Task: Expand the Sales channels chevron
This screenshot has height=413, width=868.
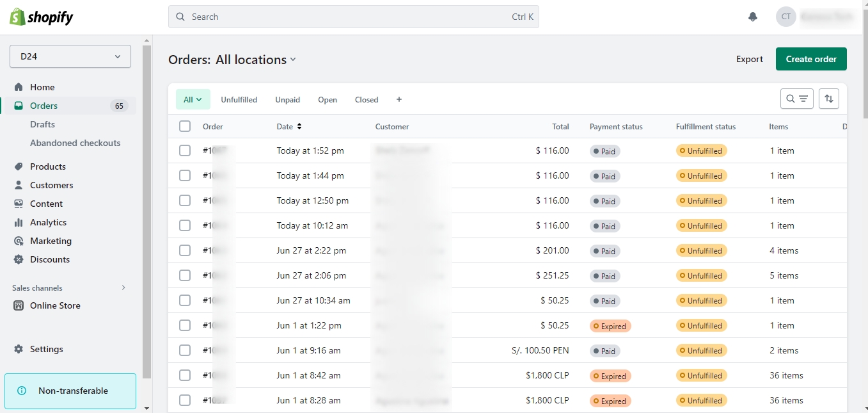Action: tap(123, 287)
